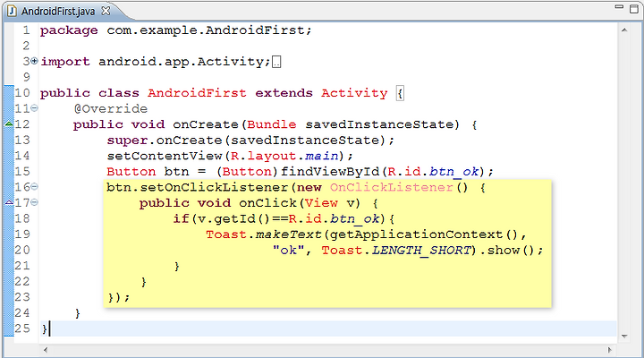The height and width of the screenshot is (358, 644).
Task: Click line number 1 in the gutter
Action: coord(26,30)
